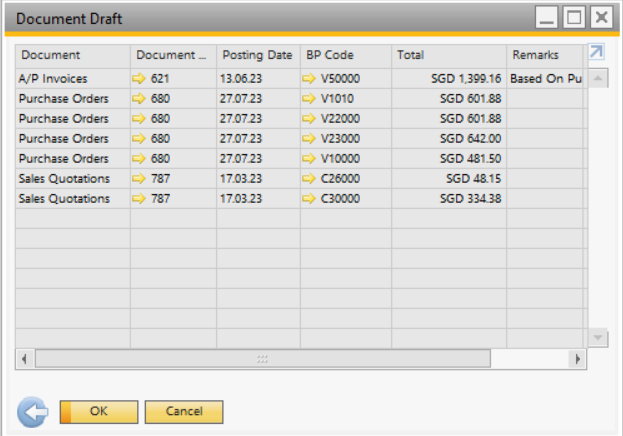Viewport: 623px width, 436px height.
Task: Open document link arrow in V22000 row
Action: [x=139, y=118]
